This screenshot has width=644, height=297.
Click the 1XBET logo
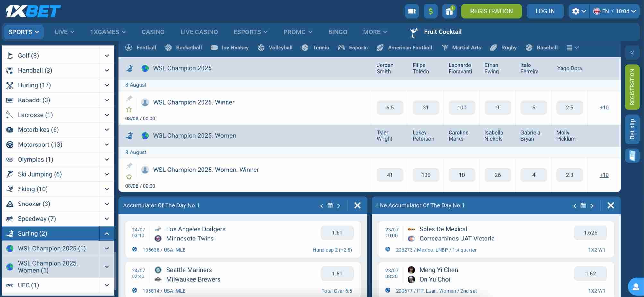[x=33, y=11]
